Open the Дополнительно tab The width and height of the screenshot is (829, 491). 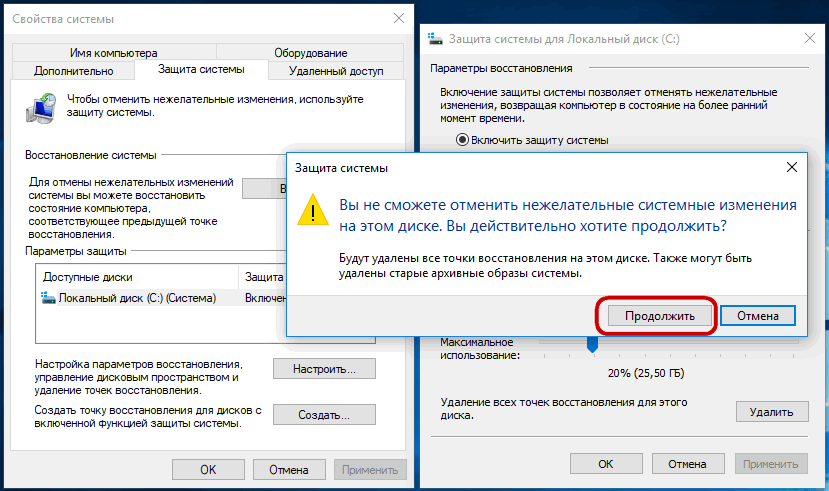73,71
